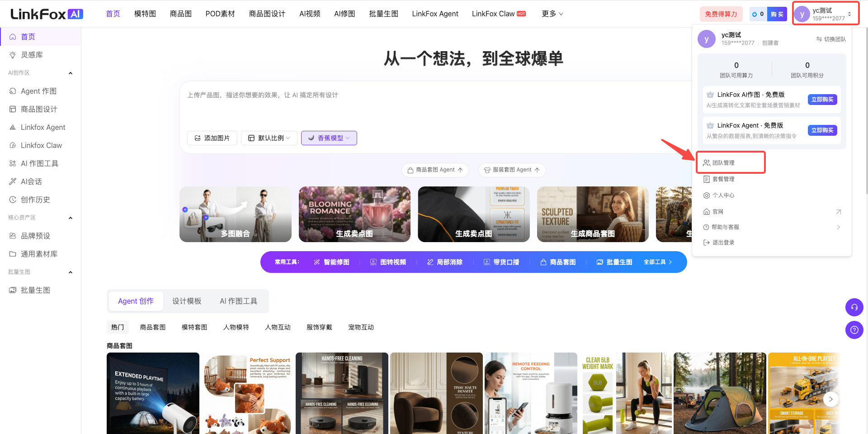
Task: Collapse the 核心资产区 sidebar section
Action: tap(71, 218)
